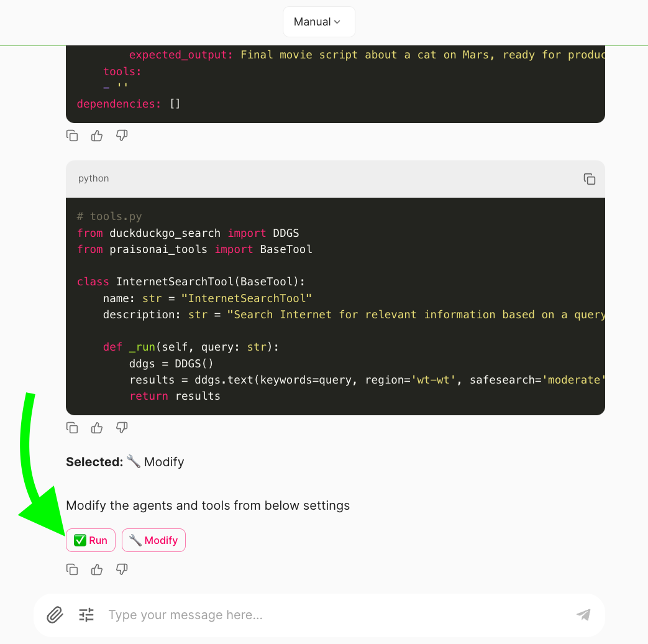Thumbs up the Selected Modify message
The image size is (648, 644).
click(x=97, y=569)
